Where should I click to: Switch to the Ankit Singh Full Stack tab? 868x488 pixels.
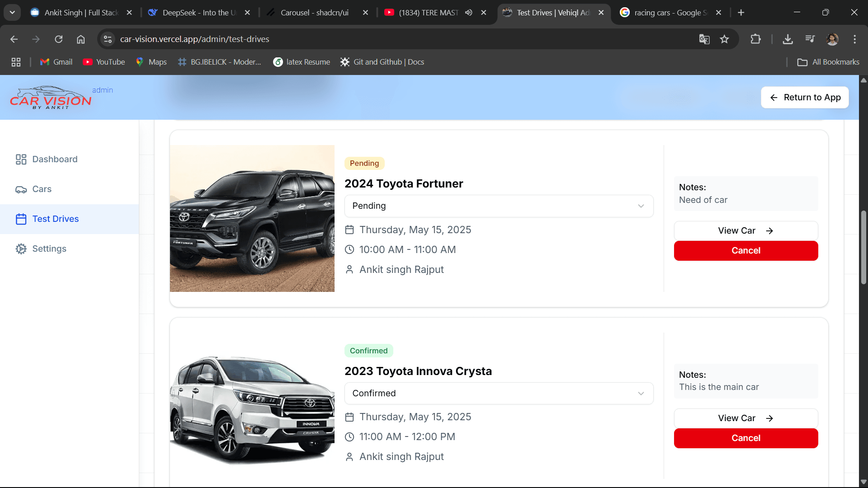81,13
